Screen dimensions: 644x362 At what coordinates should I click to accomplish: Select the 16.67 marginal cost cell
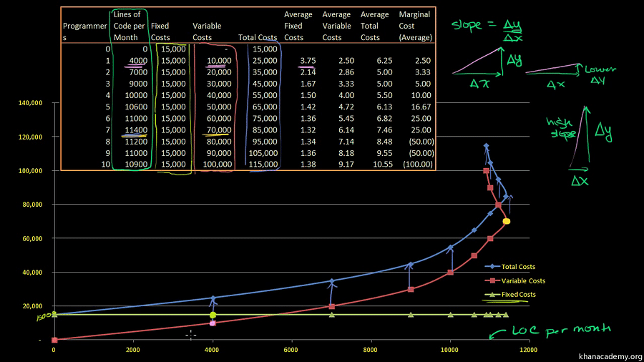tap(421, 107)
